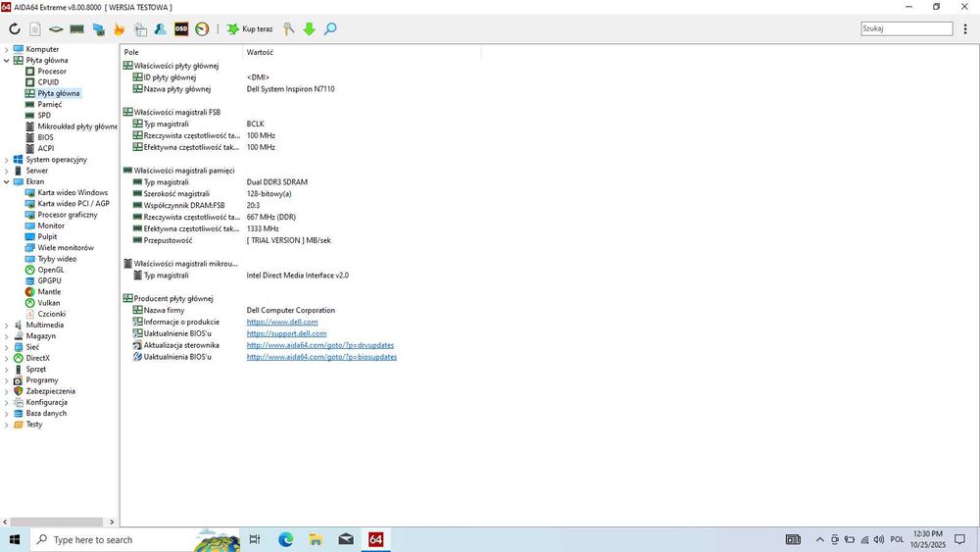Select the Pamięć tree item
Screen dimensions: 980x552
49,104
